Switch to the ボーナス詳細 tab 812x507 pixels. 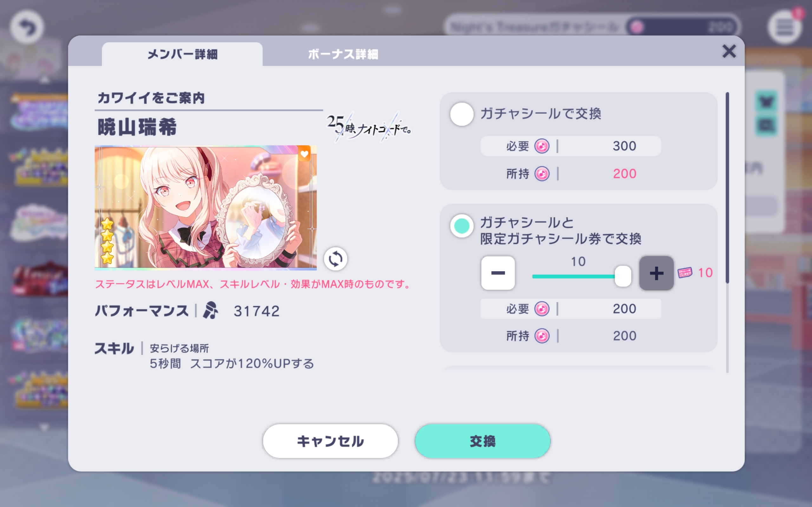tap(343, 54)
